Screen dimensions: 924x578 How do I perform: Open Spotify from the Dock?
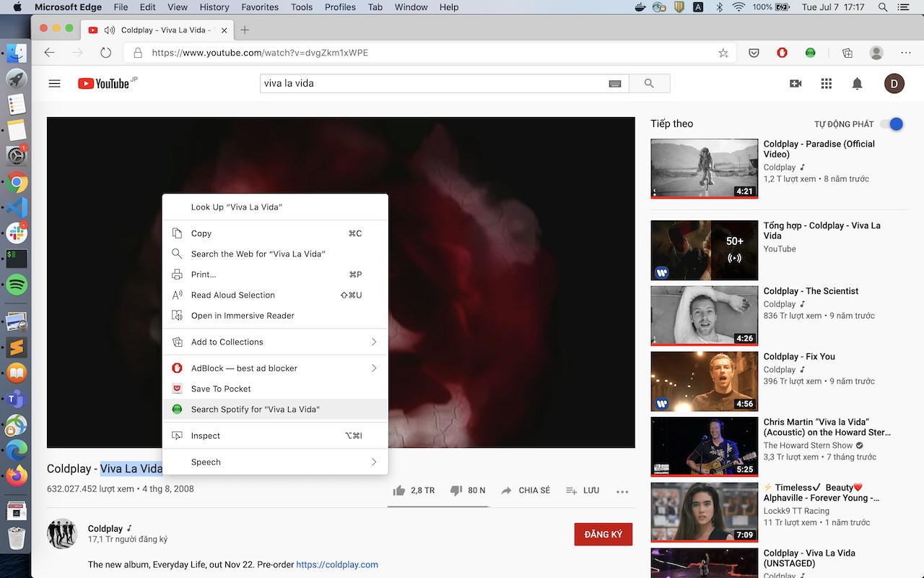17,285
